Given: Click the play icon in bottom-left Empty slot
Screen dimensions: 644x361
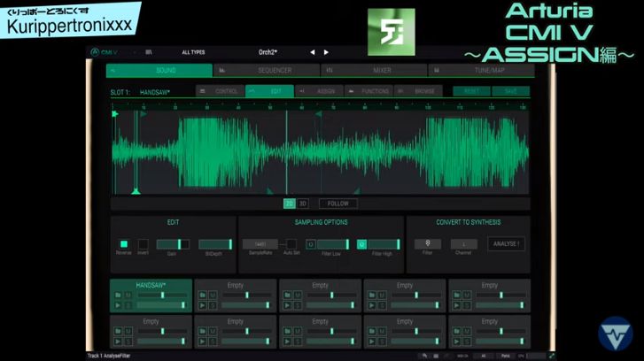Looking at the screenshot, I should coord(118,342).
